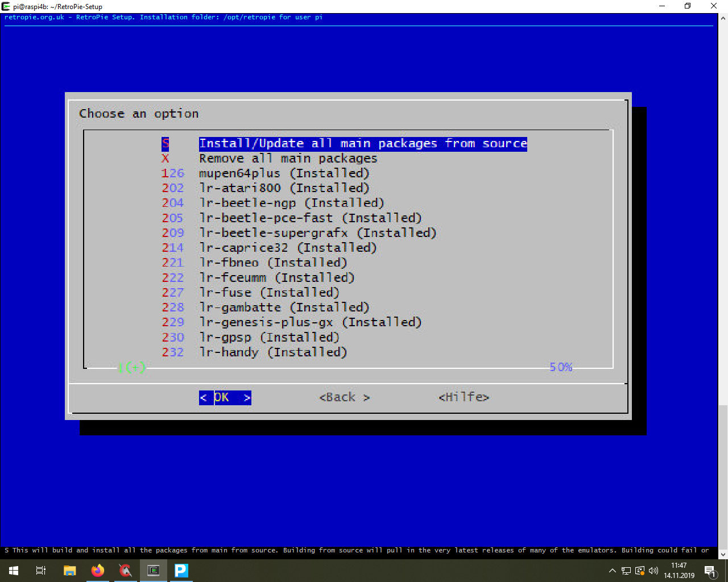Open File Explorer from the taskbar
This screenshot has height=582, width=728.
[x=69, y=571]
